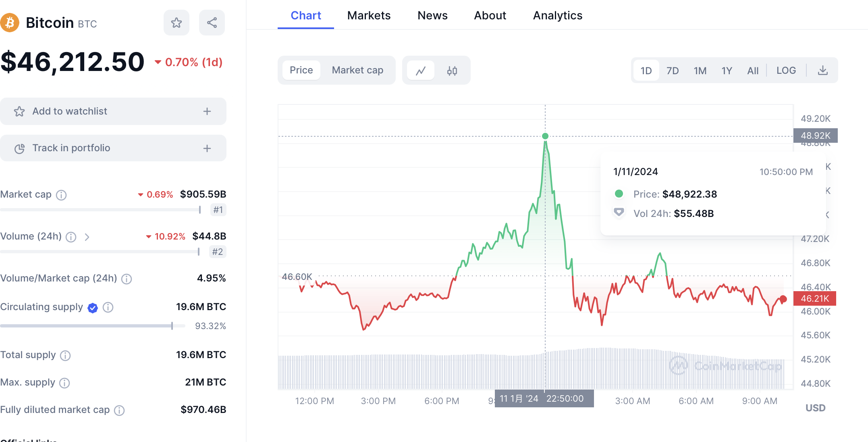Select the 7D time range
Viewport: 868px width, 442px height.
pos(673,71)
